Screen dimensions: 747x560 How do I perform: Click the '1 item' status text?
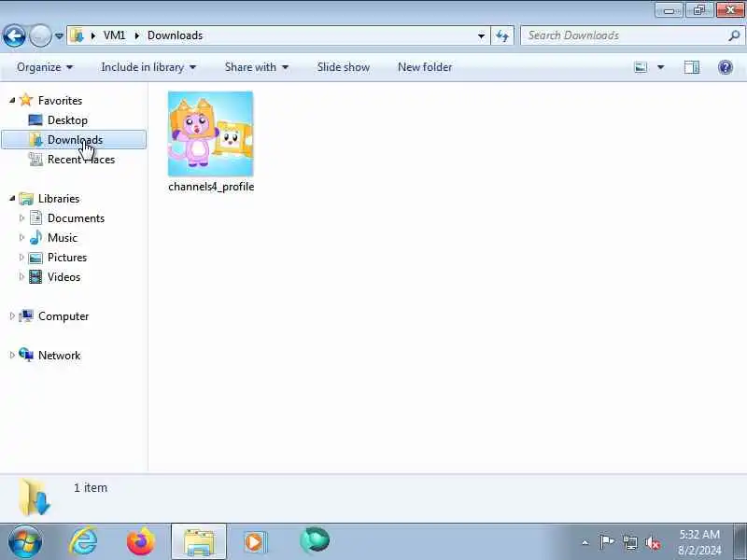(x=91, y=487)
